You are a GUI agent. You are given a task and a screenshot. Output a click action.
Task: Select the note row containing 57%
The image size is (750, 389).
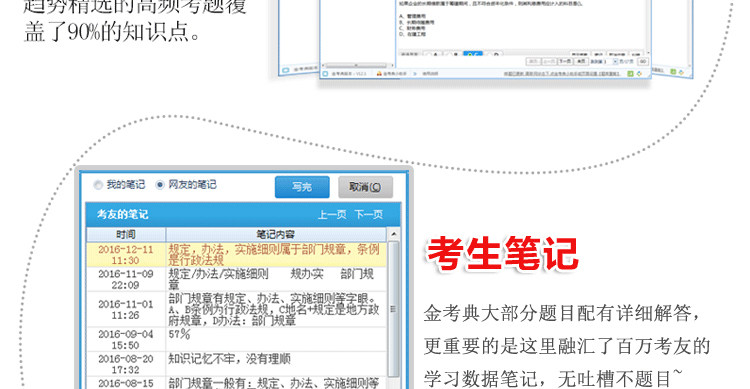[236, 340]
